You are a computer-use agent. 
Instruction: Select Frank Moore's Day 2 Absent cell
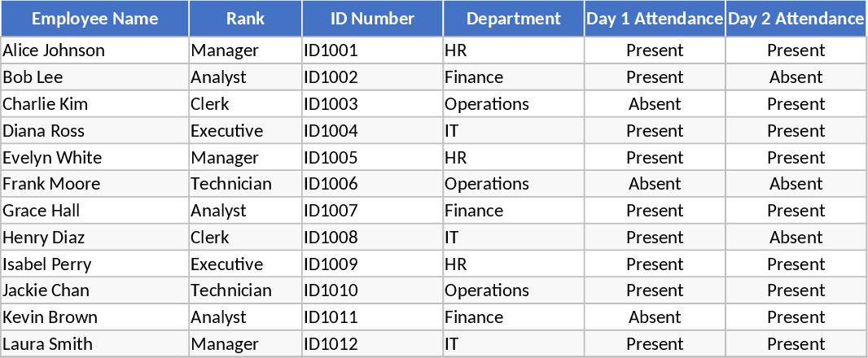[796, 184]
